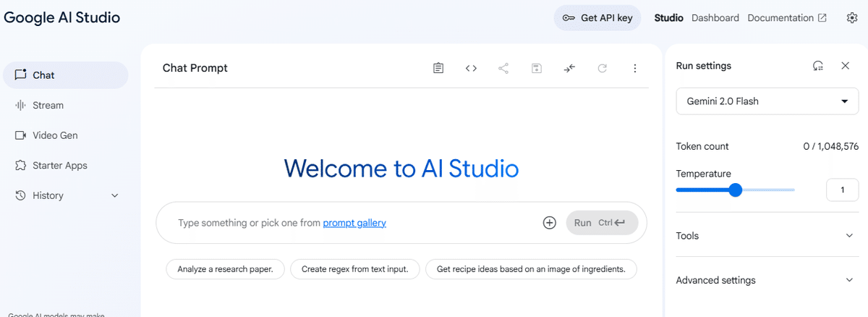The width and height of the screenshot is (868, 317).
Task: Click the Get API key button
Action: [597, 18]
